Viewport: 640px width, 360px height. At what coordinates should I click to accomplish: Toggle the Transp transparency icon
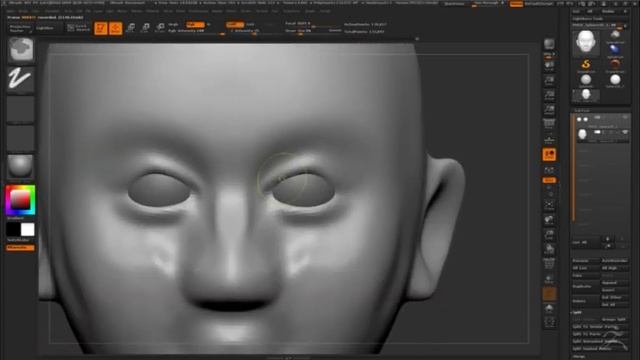click(549, 279)
